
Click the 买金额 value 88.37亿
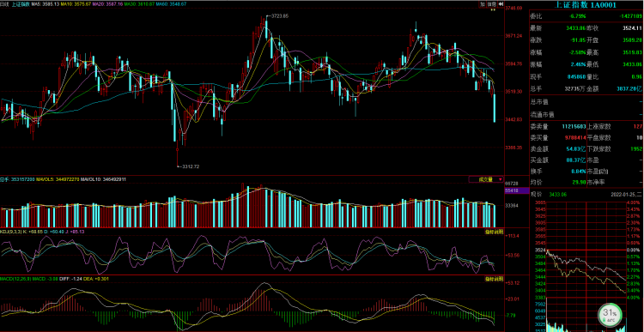(x=575, y=160)
